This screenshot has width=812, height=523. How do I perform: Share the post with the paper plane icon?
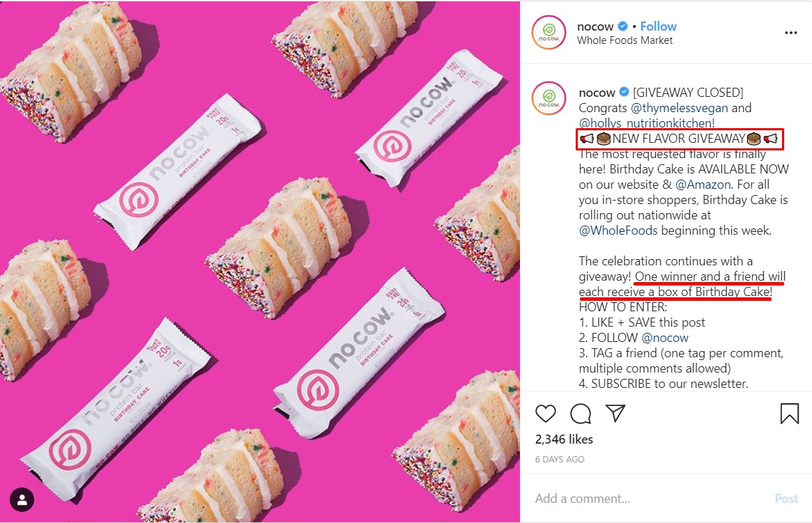click(615, 413)
